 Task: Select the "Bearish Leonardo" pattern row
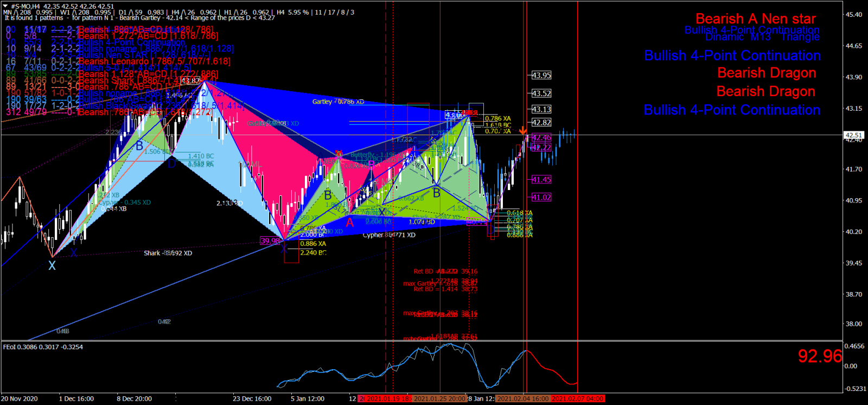click(x=154, y=61)
